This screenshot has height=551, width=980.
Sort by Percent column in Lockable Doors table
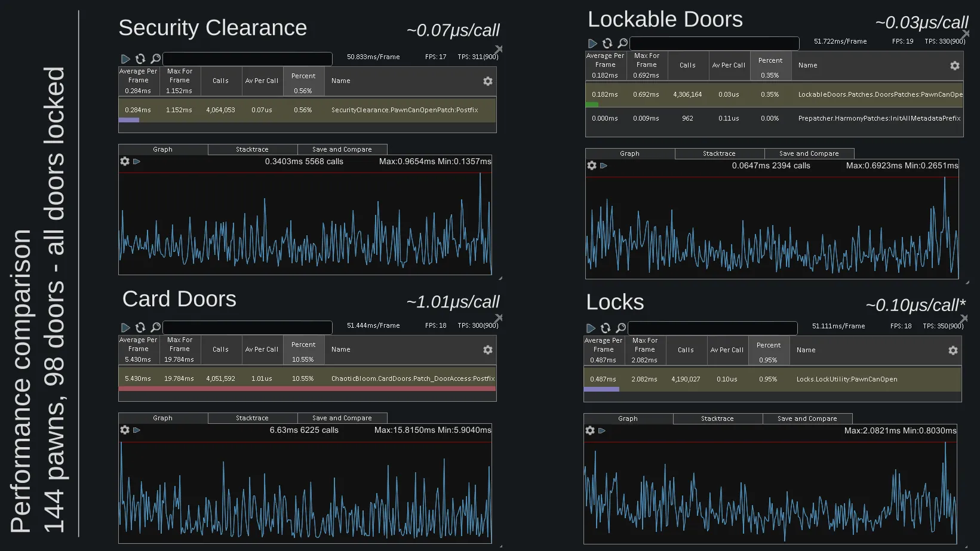click(x=770, y=66)
